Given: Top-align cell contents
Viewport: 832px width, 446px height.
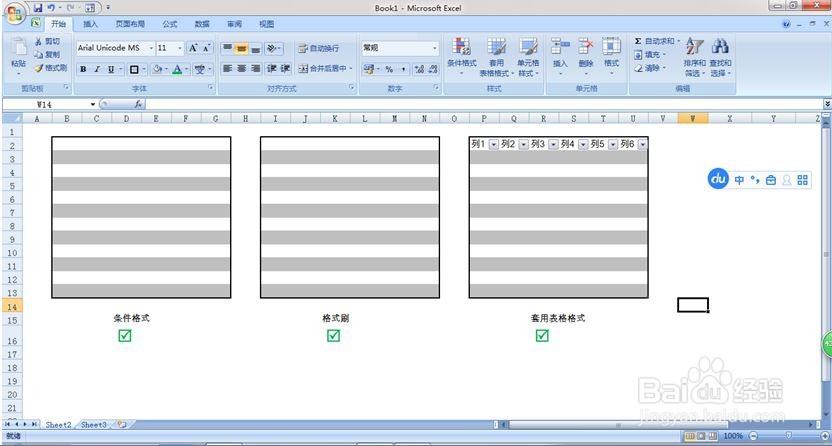Looking at the screenshot, I should coord(227,48).
